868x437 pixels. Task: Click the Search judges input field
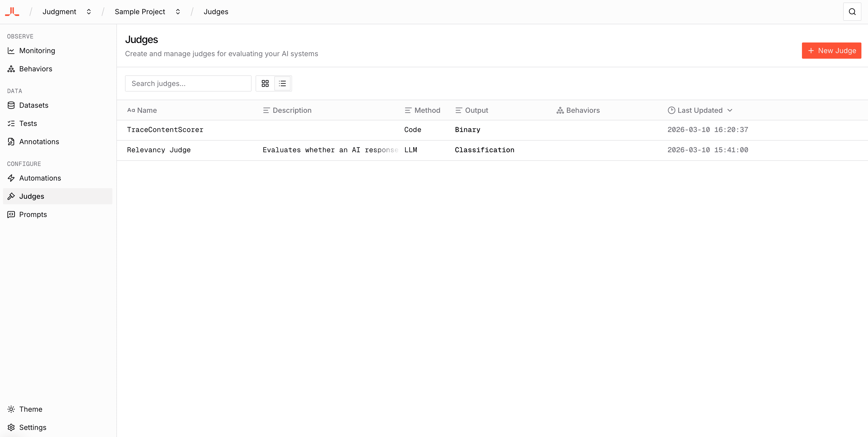pyautogui.click(x=188, y=83)
